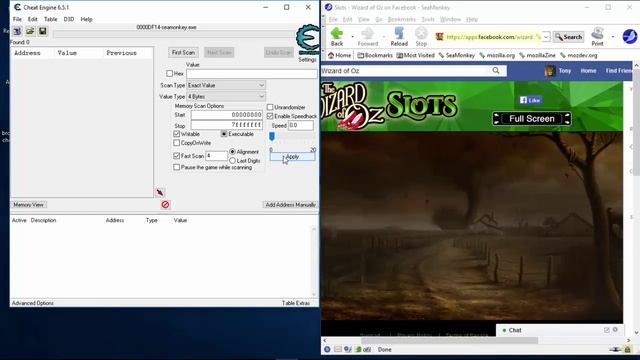
Task: Enable Pause the game while scanning
Action: pos(176,167)
